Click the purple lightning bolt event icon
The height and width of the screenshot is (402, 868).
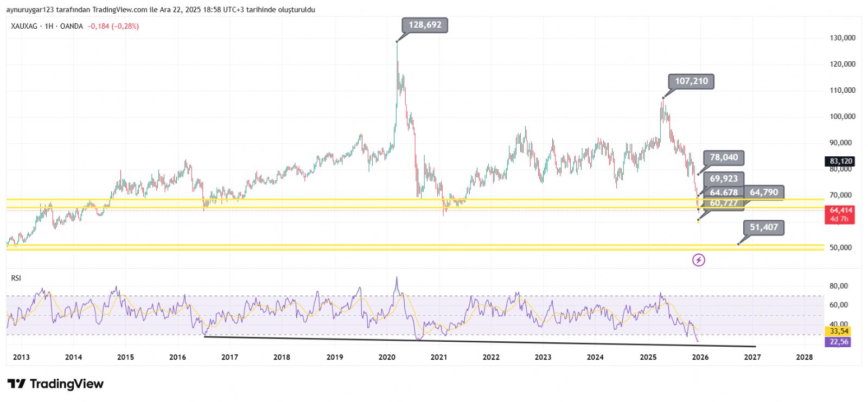tap(699, 260)
